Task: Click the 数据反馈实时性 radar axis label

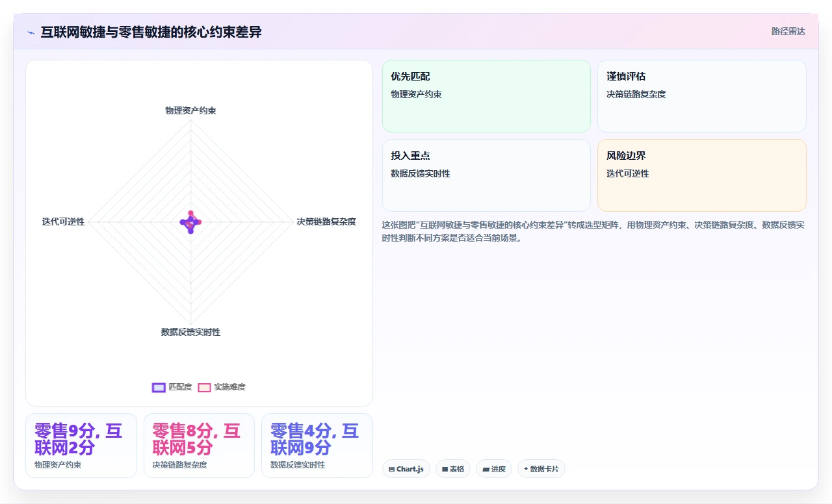Action: 190,332
